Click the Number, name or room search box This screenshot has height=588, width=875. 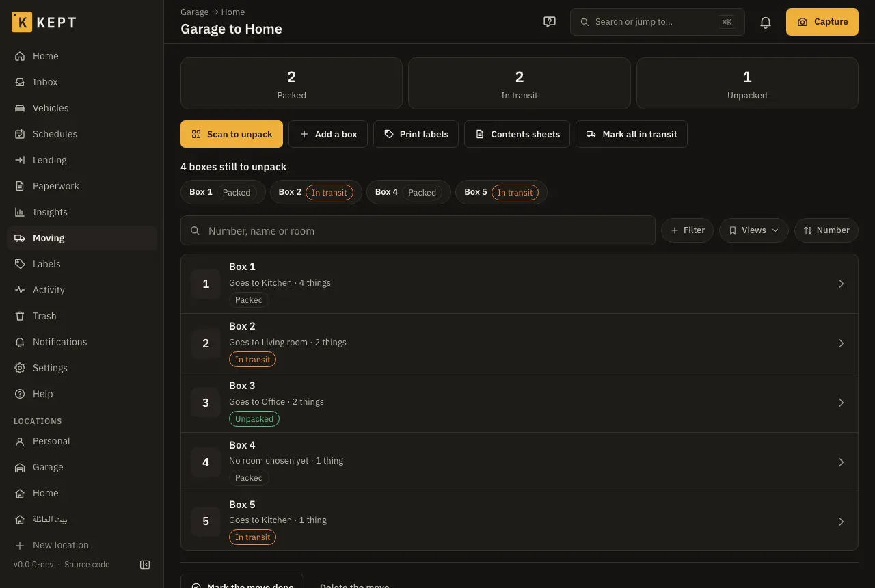click(418, 230)
